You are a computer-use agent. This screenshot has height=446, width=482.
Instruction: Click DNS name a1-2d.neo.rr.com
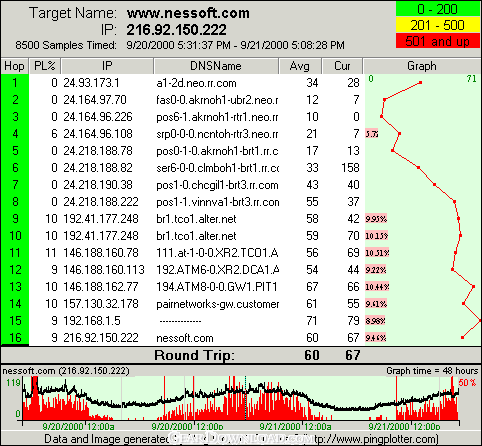point(196,83)
